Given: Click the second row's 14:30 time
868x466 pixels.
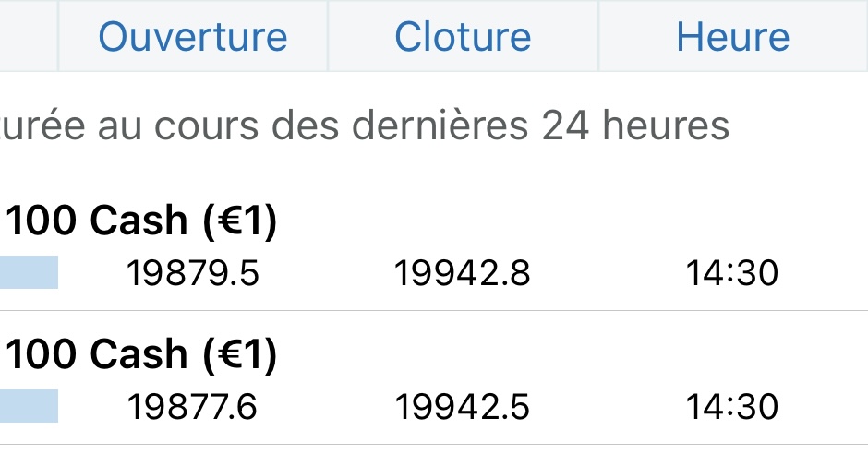Looking at the screenshot, I should tap(732, 406).
